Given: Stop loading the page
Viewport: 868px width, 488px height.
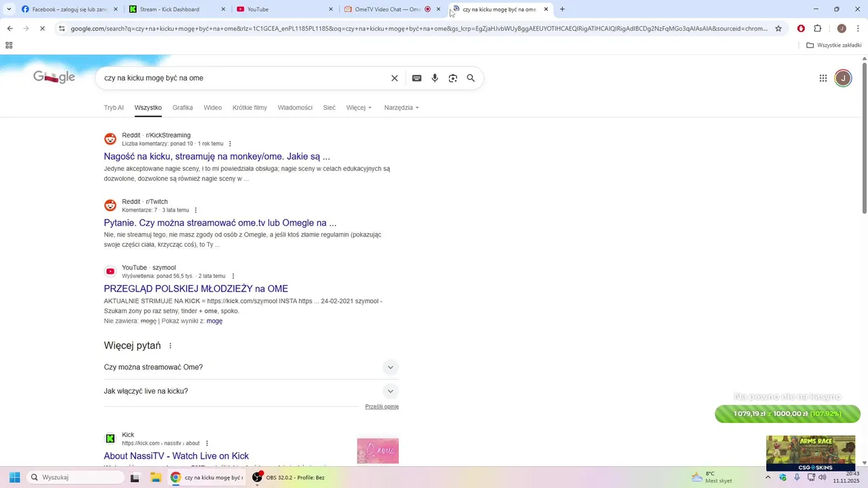Looking at the screenshot, I should click(42, 28).
